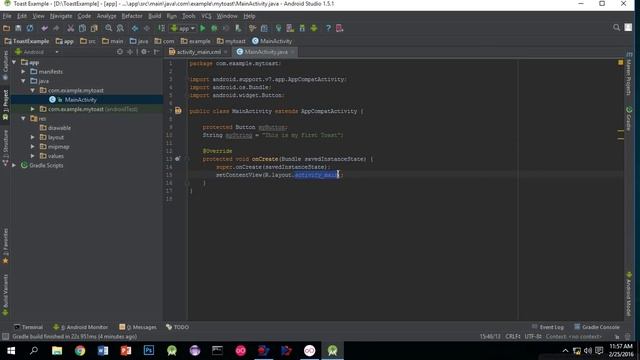Screen dimensions: 640x360
Task: Open the Help question mark icon
Action: click(328, 28)
